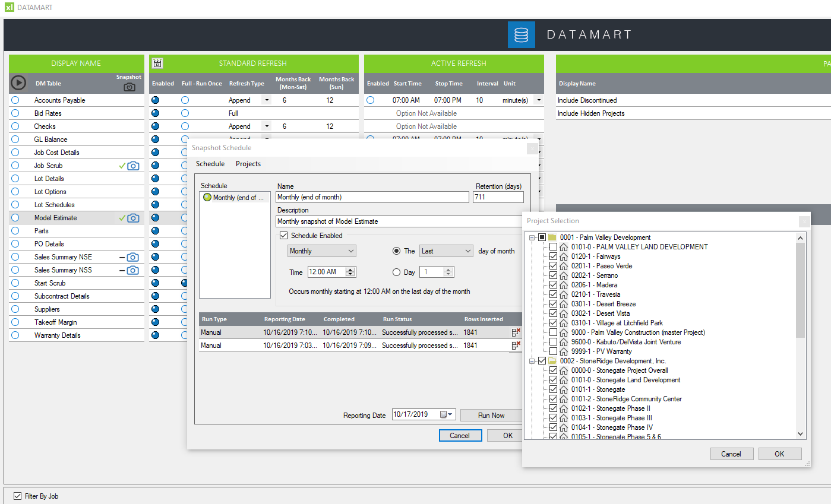Check the 9000 Palm Valley Construction project
Image resolution: width=831 pixels, height=504 pixels.
(553, 332)
